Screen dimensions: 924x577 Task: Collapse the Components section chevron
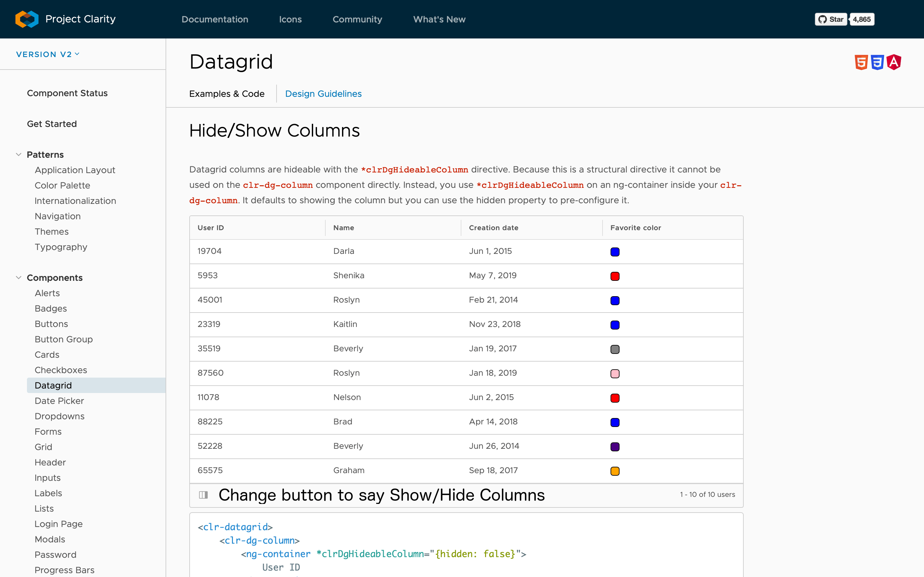(19, 277)
